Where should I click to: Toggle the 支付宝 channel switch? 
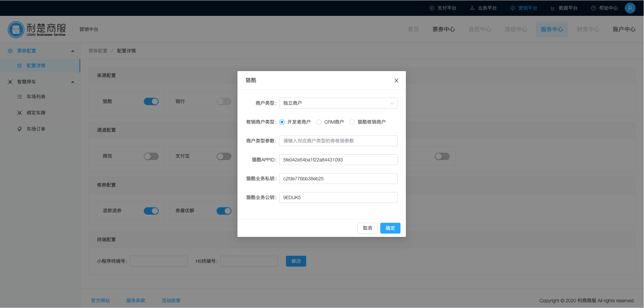(x=224, y=156)
